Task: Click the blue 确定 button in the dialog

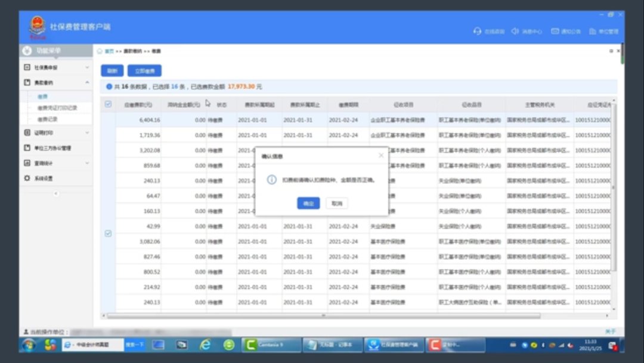Action: 308,204
